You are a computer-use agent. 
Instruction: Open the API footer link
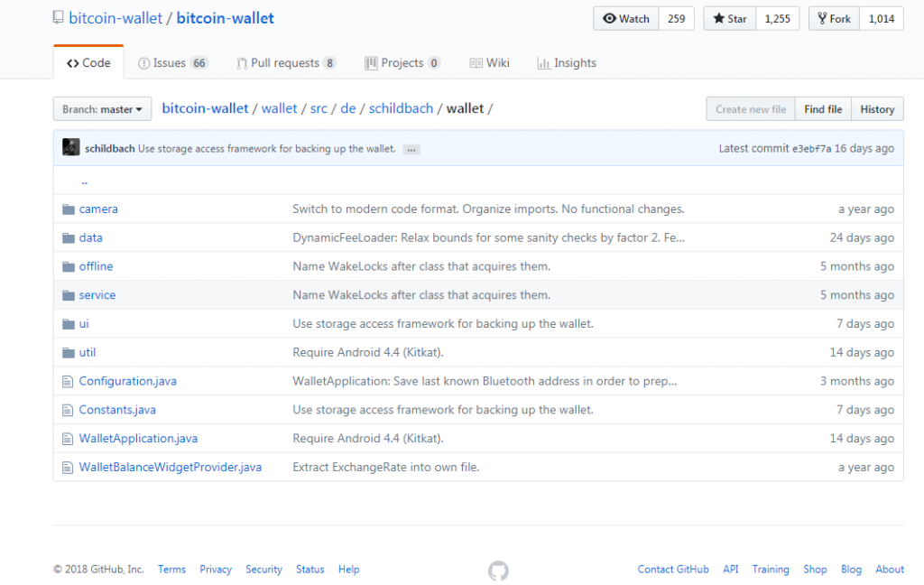(x=731, y=570)
